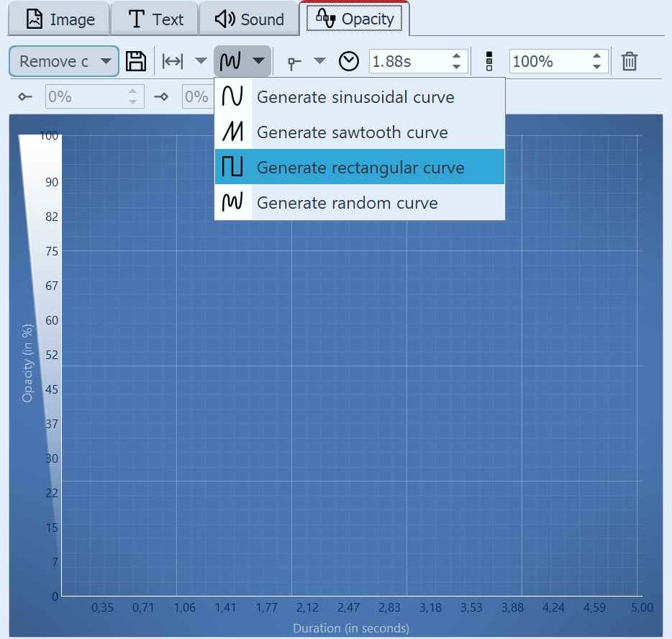Screen dimensions: 672x639
Task: Open the clock duration icon
Action: click(x=348, y=61)
